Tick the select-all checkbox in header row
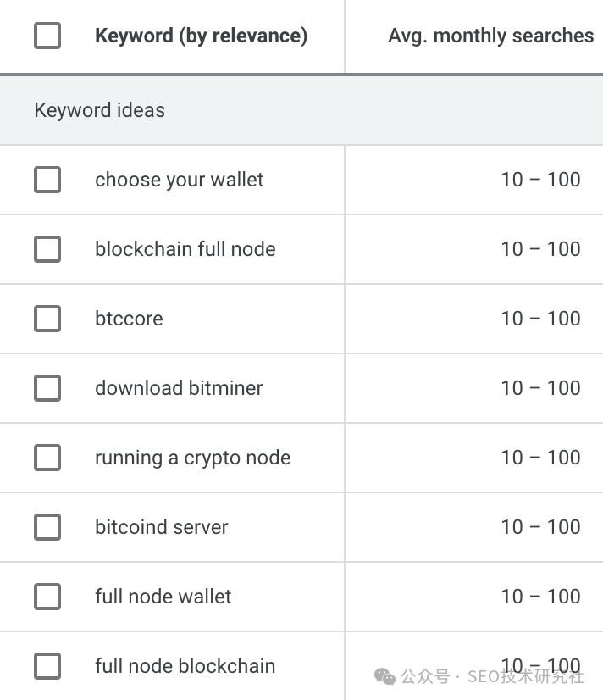 (x=47, y=36)
